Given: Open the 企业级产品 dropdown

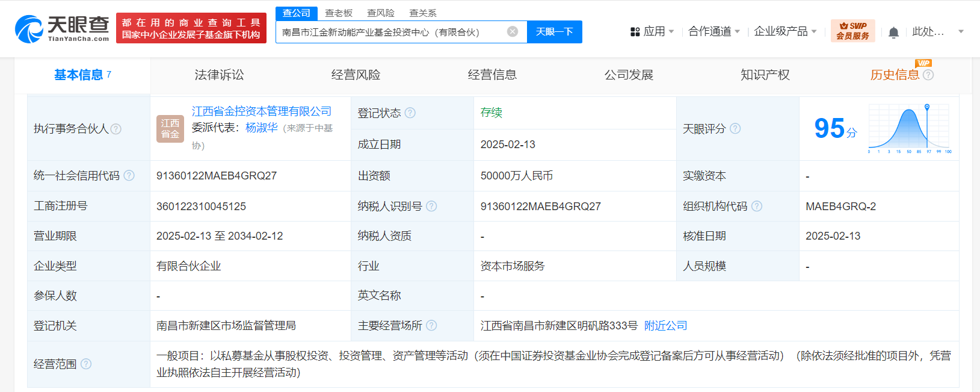Looking at the screenshot, I should [784, 32].
